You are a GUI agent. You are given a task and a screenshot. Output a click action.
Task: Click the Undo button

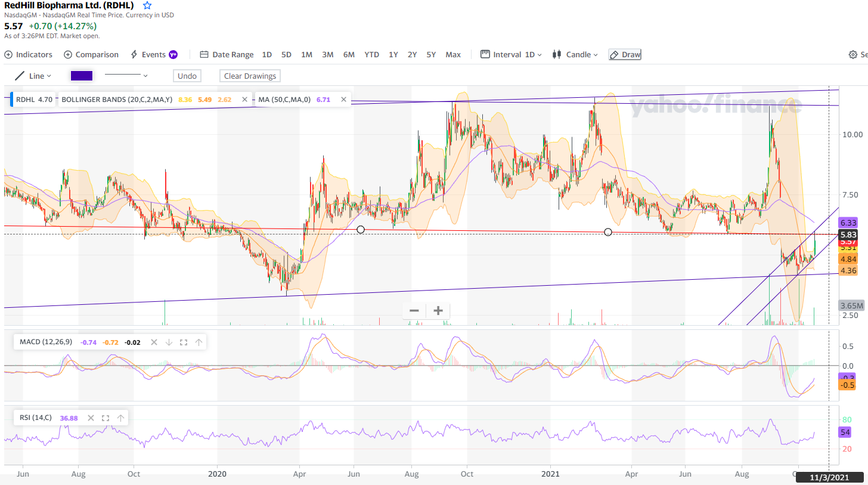click(187, 76)
